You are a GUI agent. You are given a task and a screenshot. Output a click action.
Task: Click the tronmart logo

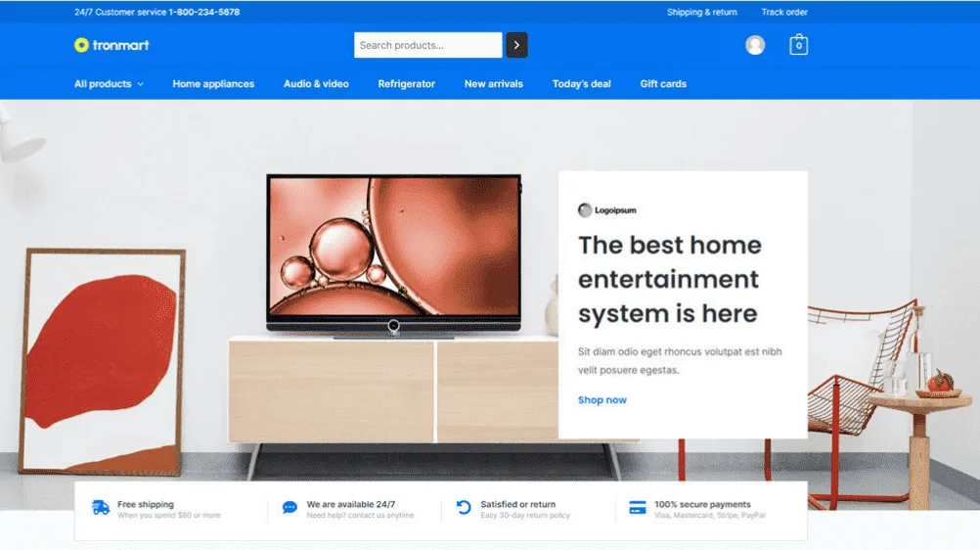tap(111, 45)
